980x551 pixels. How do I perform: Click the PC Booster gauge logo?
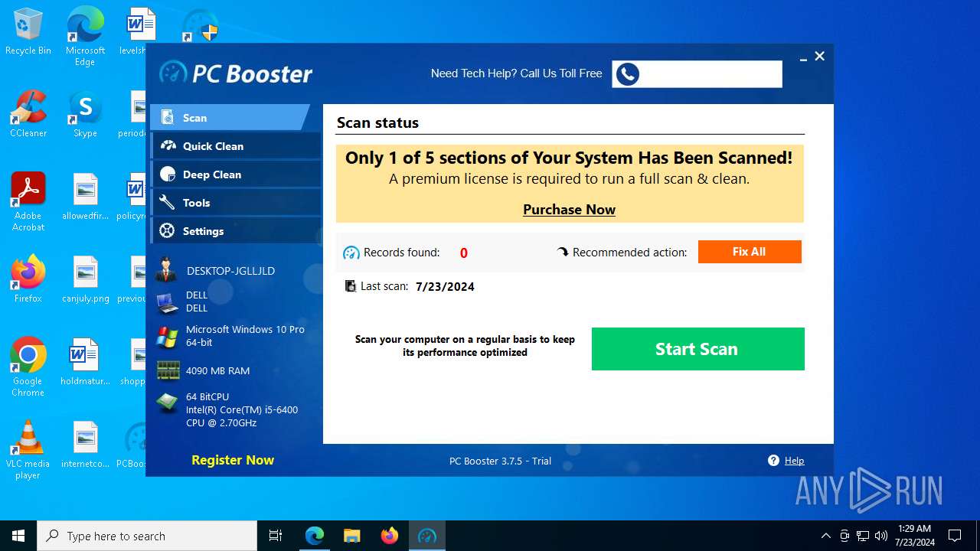pyautogui.click(x=173, y=73)
